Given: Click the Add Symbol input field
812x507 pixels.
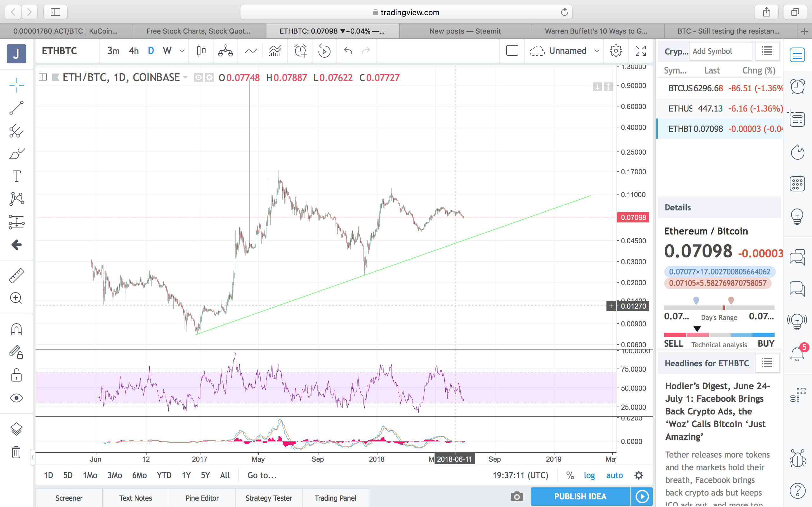Looking at the screenshot, I should [x=720, y=51].
